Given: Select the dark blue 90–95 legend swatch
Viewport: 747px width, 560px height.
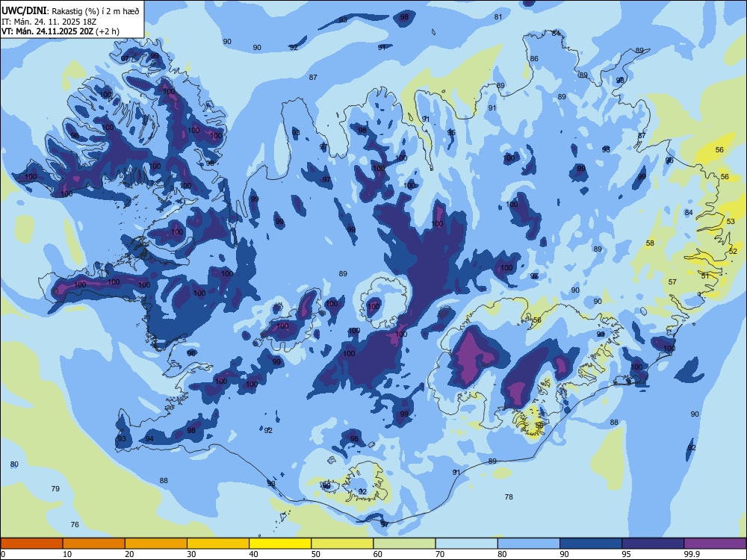Looking at the screenshot, I should click(591, 544).
